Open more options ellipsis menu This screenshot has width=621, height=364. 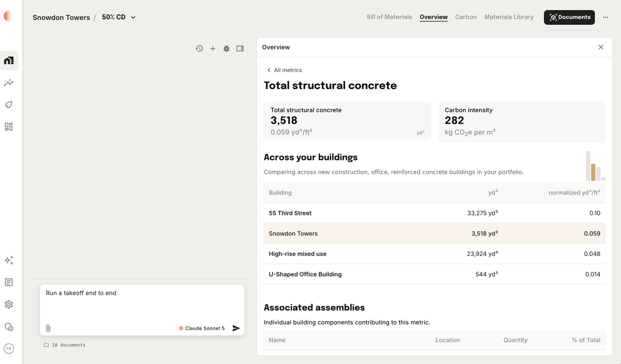(x=605, y=17)
